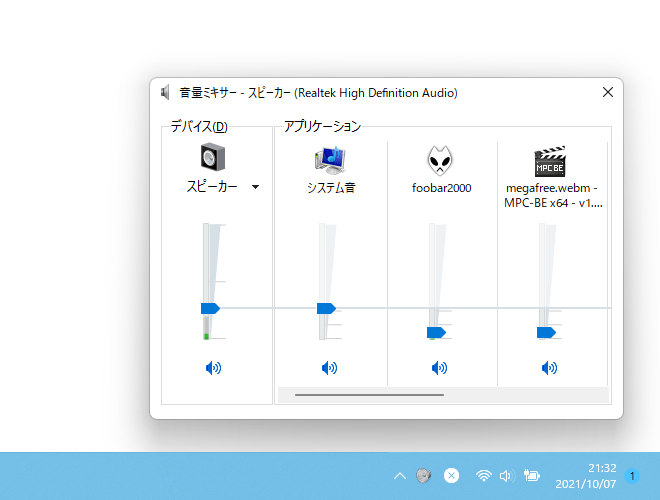Mute the システム音 volume
The image size is (660, 500).
[329, 368]
